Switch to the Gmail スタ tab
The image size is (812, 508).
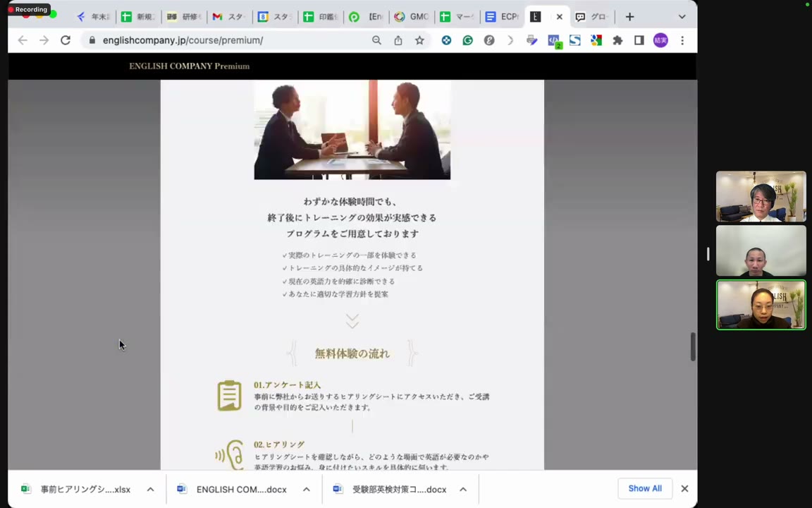229,17
